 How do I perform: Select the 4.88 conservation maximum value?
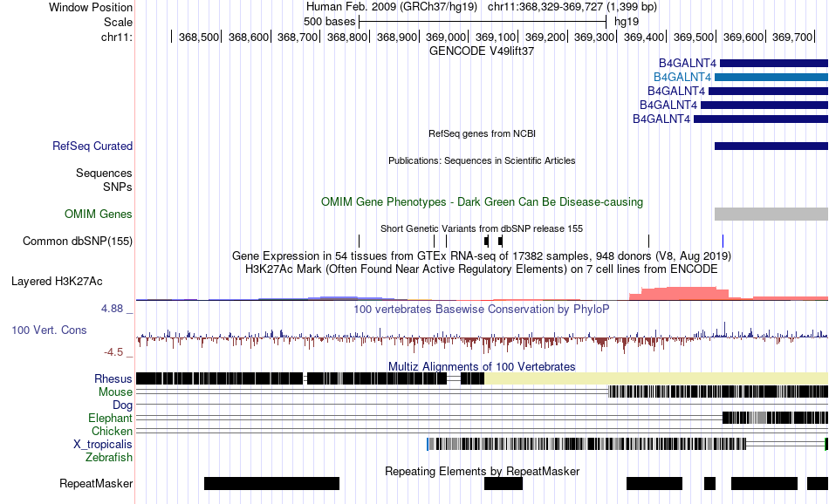[112, 309]
